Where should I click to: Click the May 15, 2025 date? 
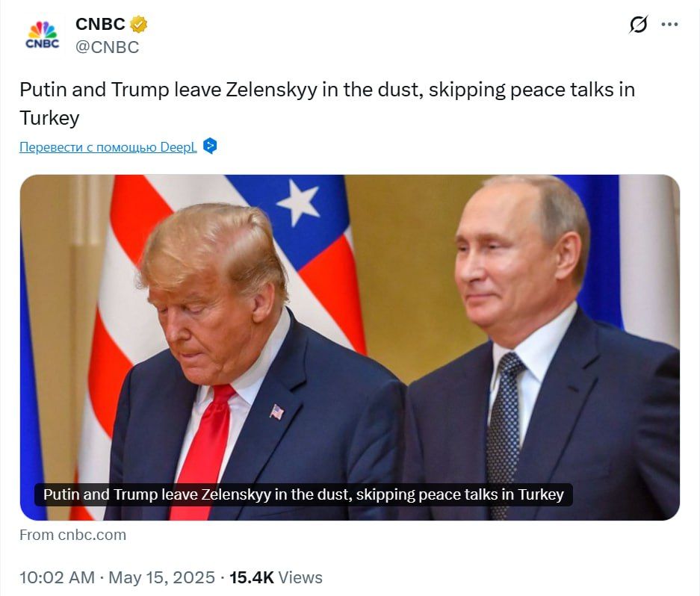click(161, 577)
